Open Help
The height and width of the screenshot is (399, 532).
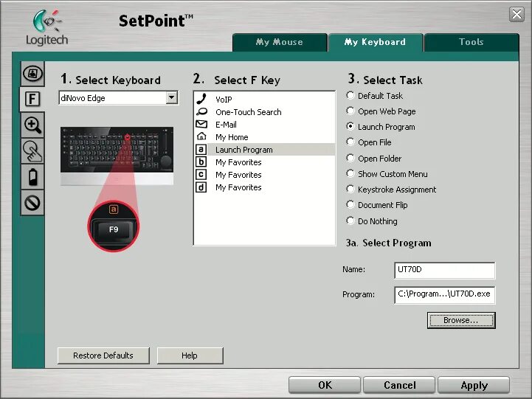coord(190,355)
